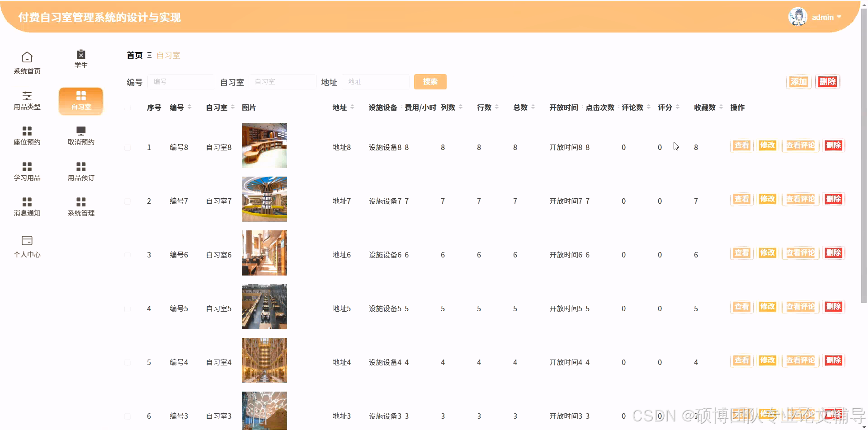Open the 系统首页 home icon in sidebar

coord(27,57)
